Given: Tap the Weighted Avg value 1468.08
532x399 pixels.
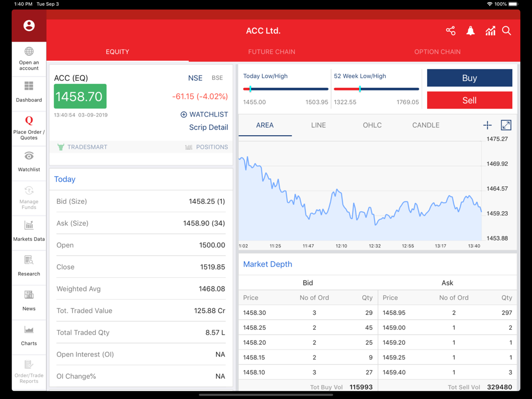Looking at the screenshot, I should pos(212,289).
